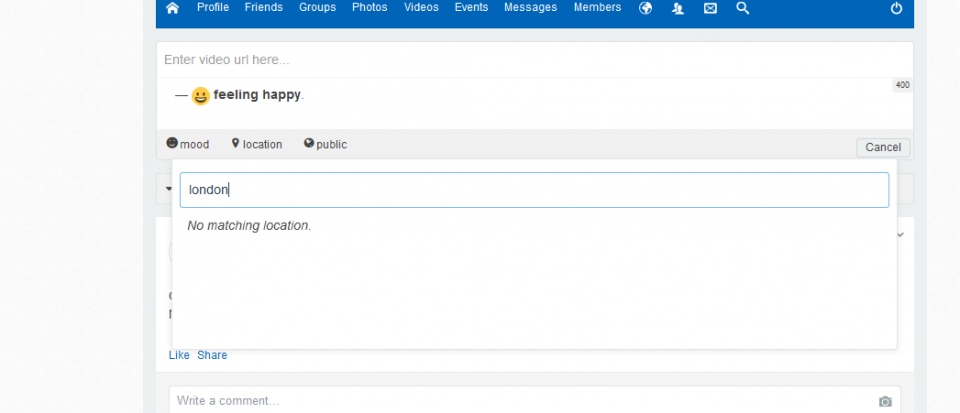Open the Photos menu item
The width and height of the screenshot is (960, 413).
point(370,7)
